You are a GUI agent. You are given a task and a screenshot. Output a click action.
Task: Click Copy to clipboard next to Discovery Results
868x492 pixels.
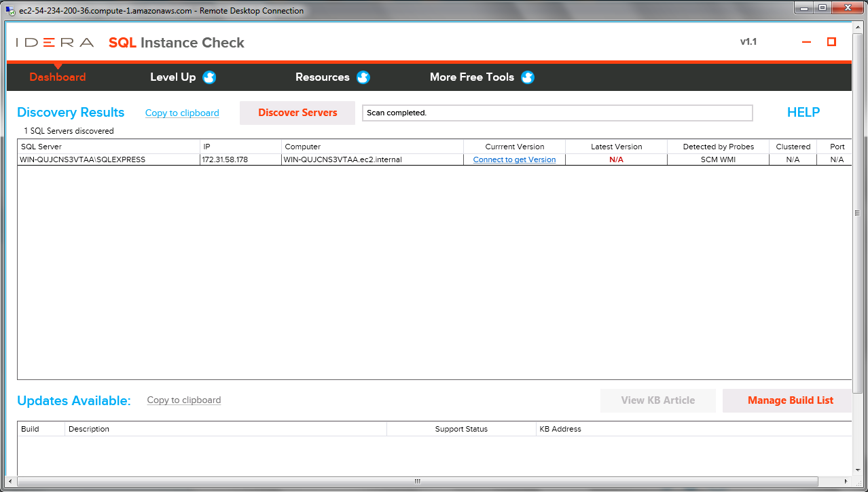[x=182, y=113]
